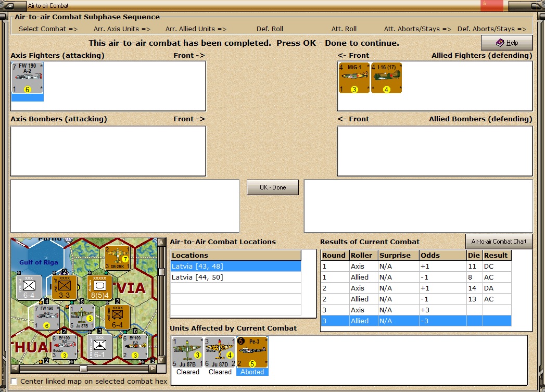Click the Die column header

pos(474,256)
